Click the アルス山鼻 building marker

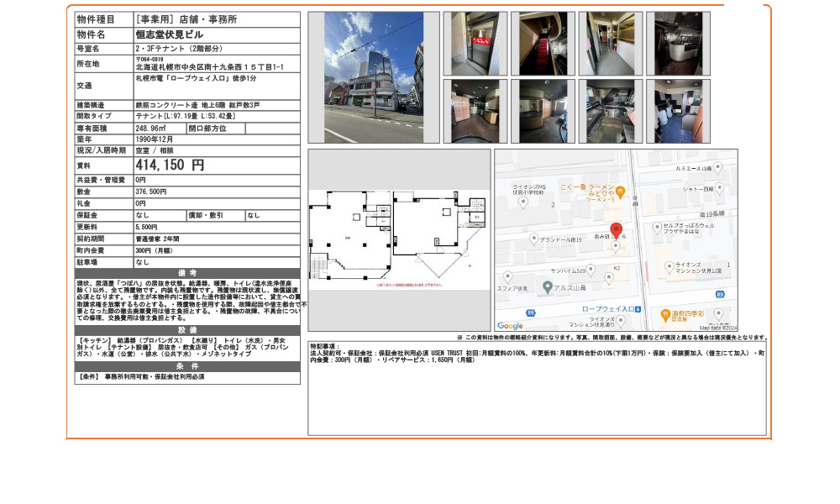[548, 287]
